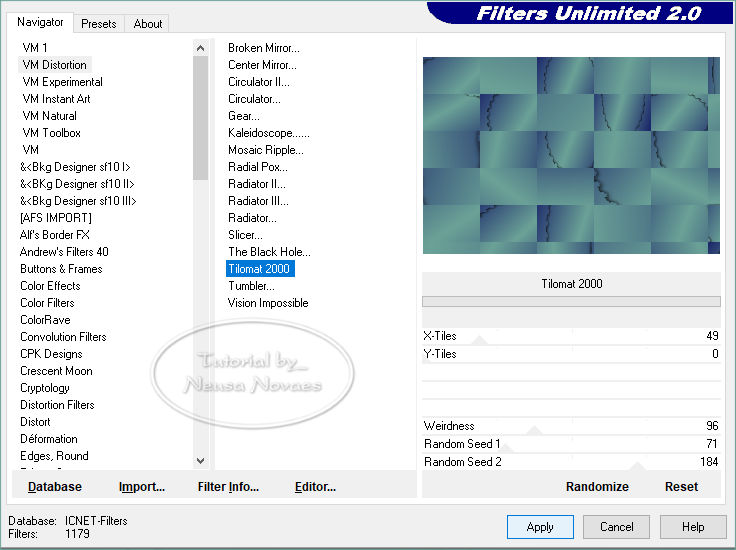Viewport: 736px width, 550px height.
Task: Select Color Filters category
Action: pyautogui.click(x=47, y=303)
